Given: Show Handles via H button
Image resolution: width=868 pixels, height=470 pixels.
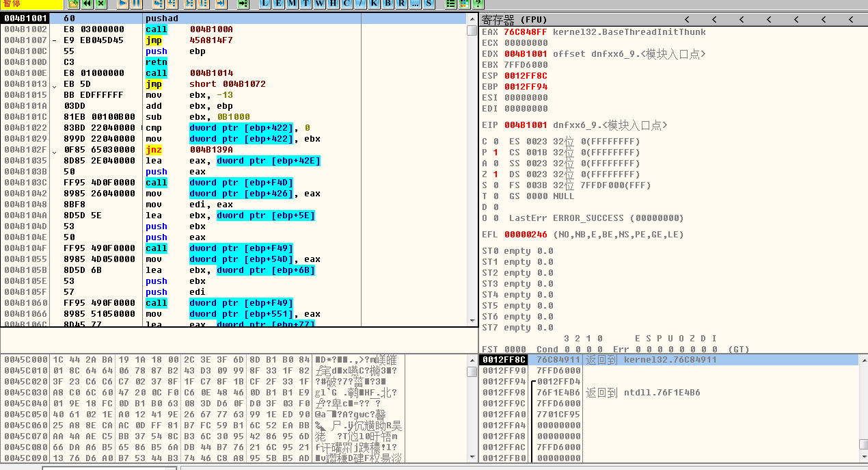Looking at the screenshot, I should 333,3.
